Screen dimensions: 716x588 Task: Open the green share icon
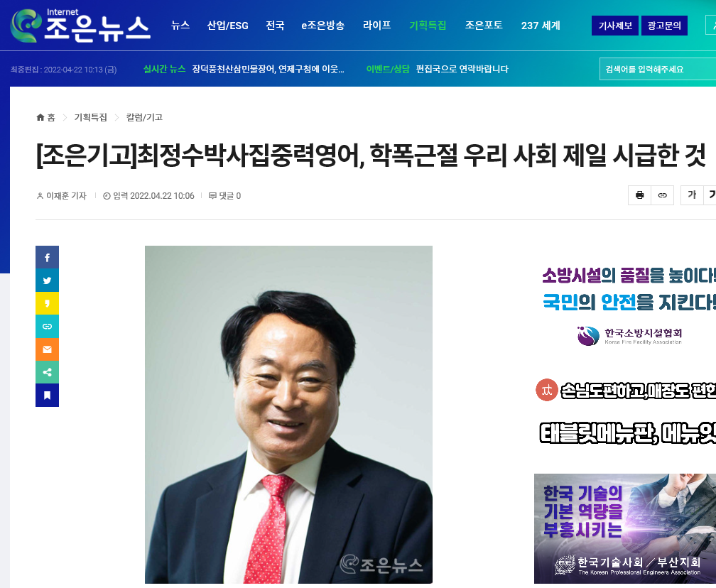click(47, 372)
